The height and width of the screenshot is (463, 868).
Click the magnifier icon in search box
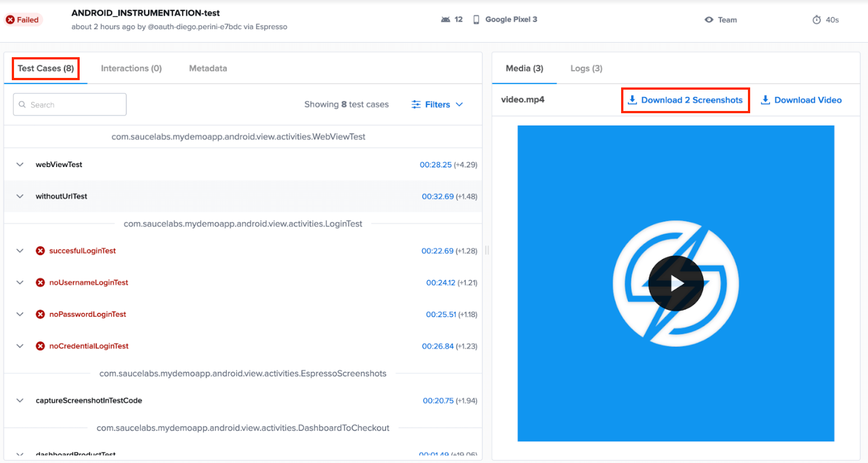click(22, 105)
